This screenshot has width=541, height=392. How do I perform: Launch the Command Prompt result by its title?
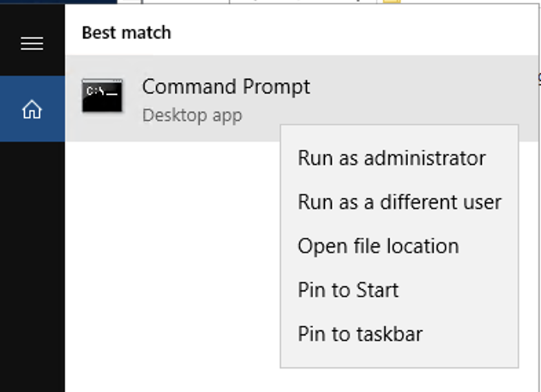pos(226,87)
